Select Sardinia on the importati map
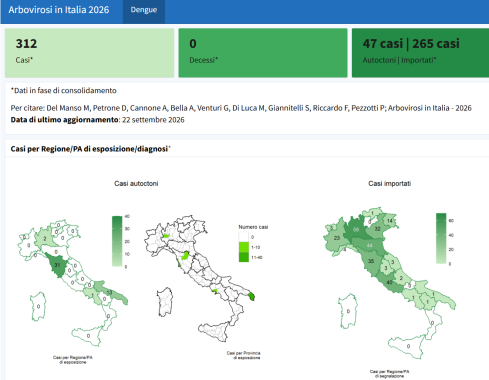The image size is (489, 380). (x=348, y=311)
